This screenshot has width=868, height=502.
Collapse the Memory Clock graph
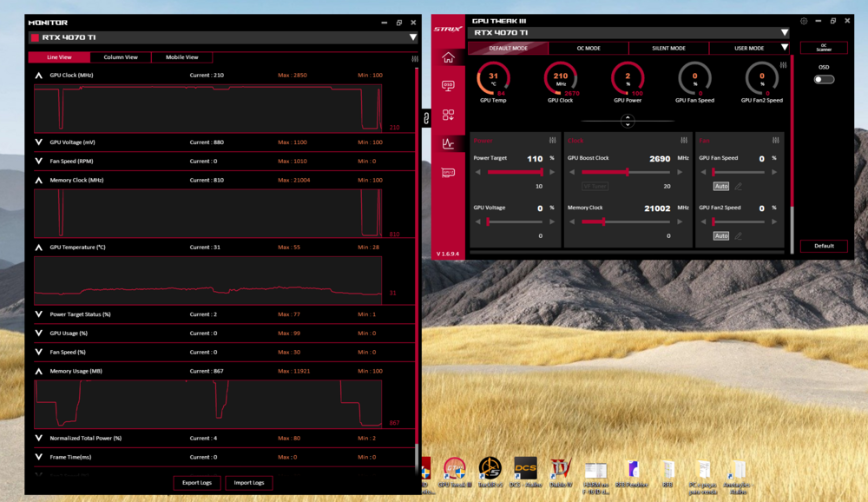pos(39,180)
